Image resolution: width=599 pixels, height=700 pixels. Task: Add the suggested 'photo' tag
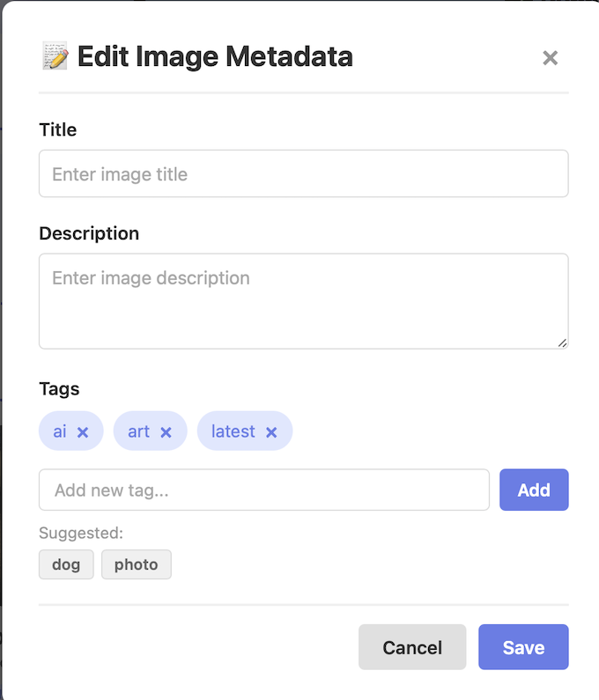(x=137, y=564)
